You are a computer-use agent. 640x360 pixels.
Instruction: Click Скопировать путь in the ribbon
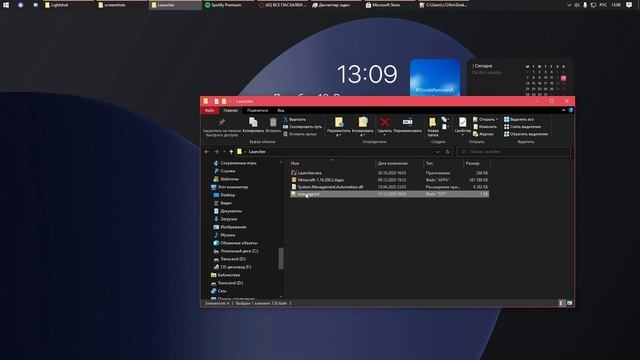302,127
